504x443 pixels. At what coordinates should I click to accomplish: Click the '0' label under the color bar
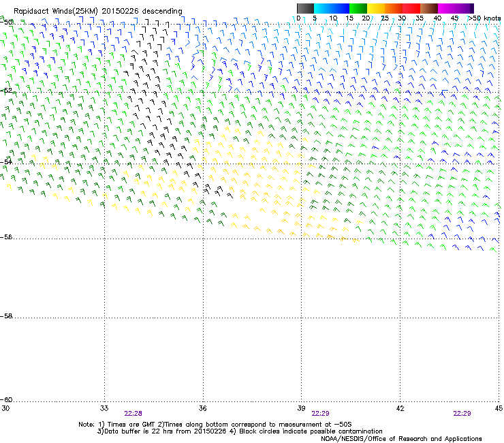point(298,18)
